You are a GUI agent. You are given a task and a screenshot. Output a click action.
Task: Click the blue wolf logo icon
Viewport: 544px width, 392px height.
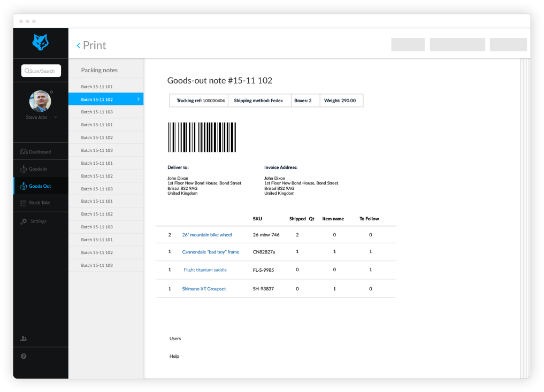[x=40, y=43]
